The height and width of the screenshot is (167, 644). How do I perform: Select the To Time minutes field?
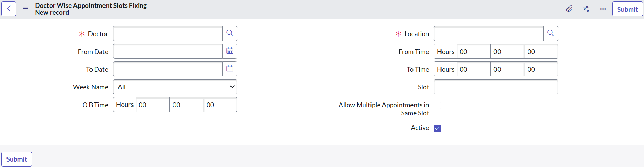(x=507, y=69)
